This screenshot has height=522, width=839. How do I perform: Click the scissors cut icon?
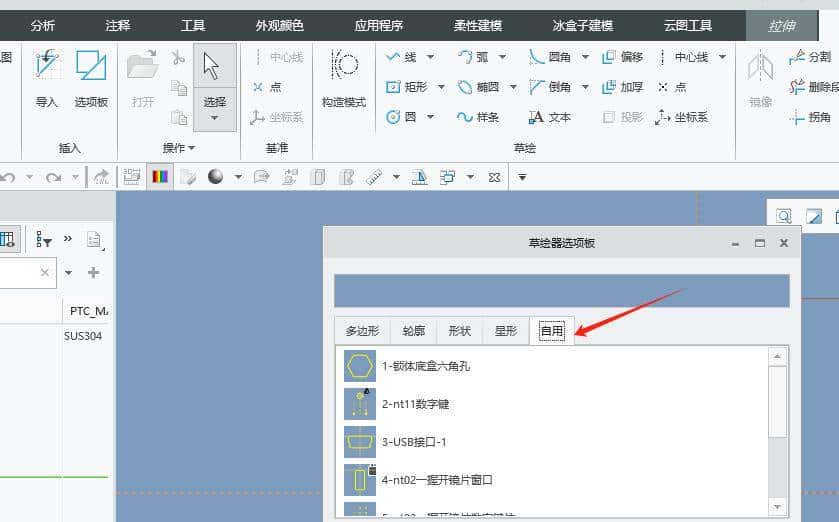pos(178,57)
